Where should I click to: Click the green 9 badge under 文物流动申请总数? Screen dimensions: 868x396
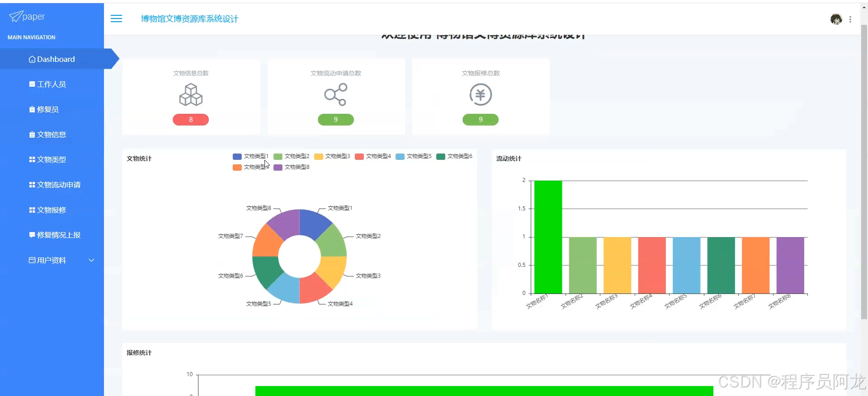click(335, 120)
